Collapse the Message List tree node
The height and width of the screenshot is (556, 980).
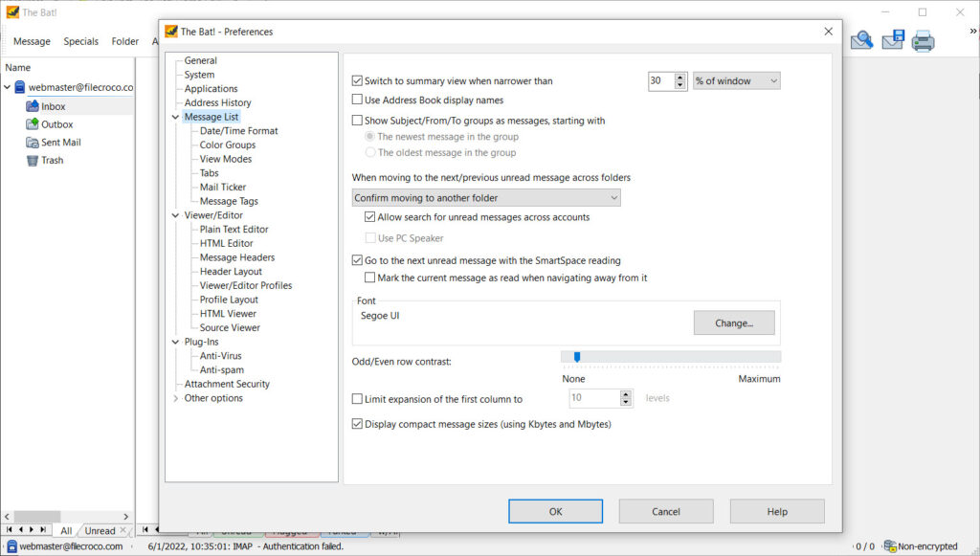click(x=176, y=117)
